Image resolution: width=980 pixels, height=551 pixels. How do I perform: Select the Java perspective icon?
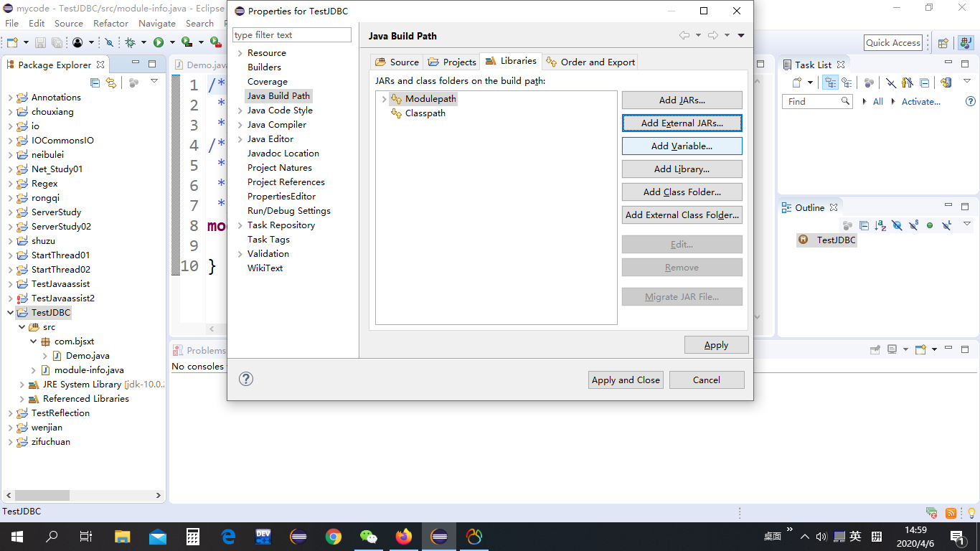pyautogui.click(x=966, y=43)
